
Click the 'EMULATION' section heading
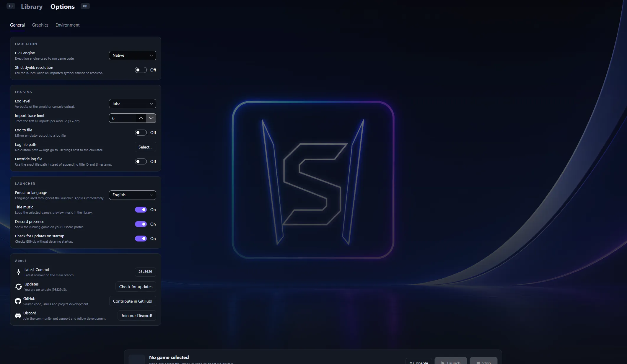26,44
